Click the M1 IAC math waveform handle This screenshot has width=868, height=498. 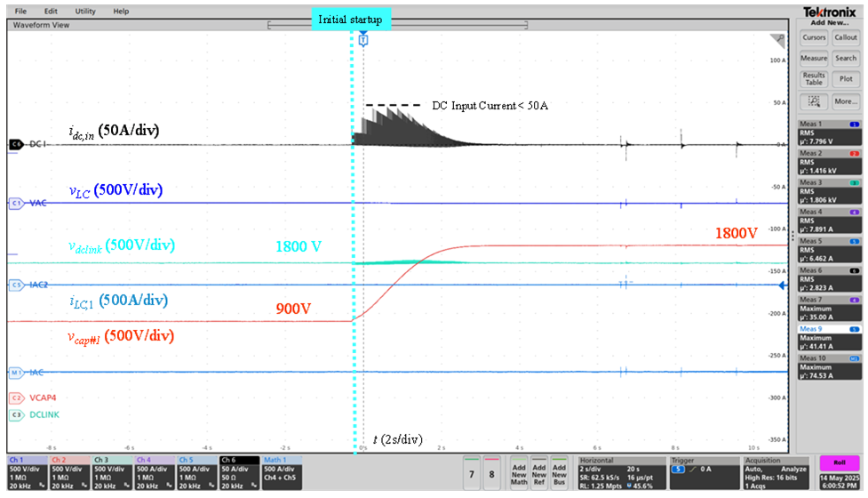click(x=15, y=372)
